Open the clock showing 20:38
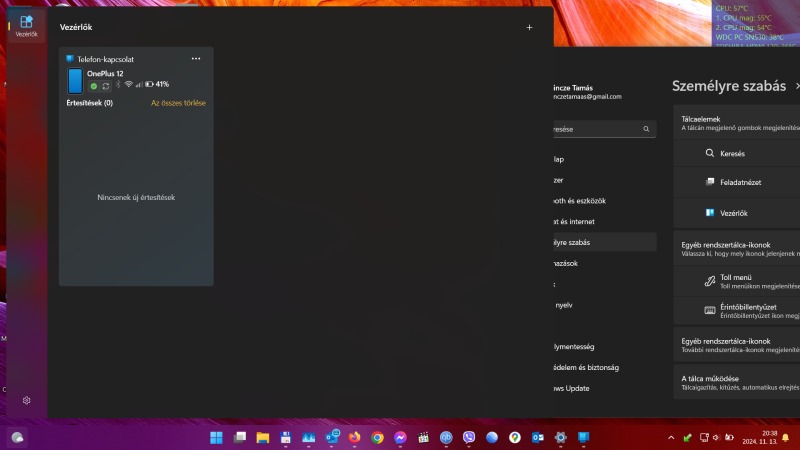The height and width of the screenshot is (450, 800). [760, 437]
